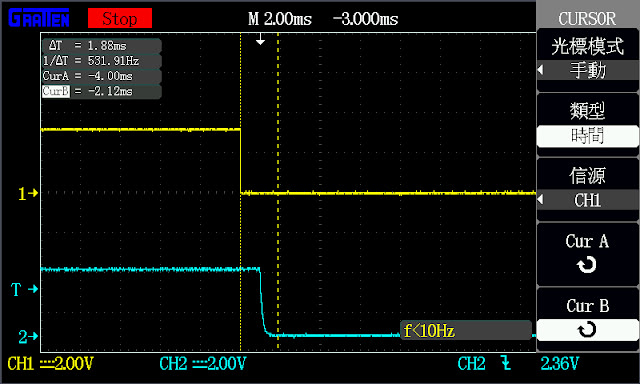Click the trigger position arrow marker atop the grid

pos(260,40)
